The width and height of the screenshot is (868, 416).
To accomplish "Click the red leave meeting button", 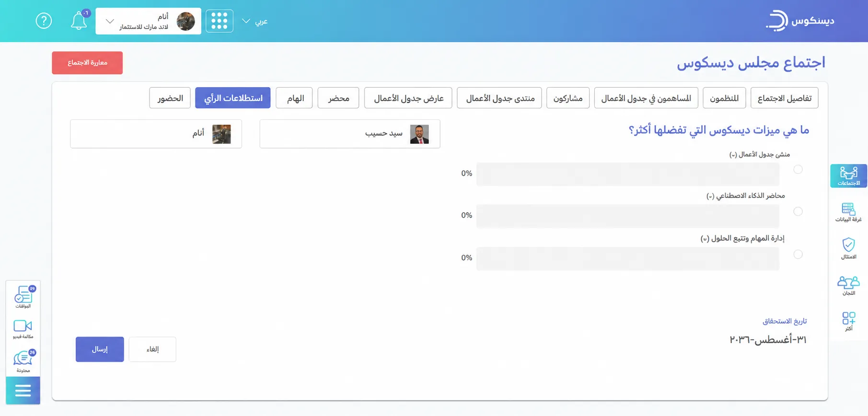I will tap(87, 63).
